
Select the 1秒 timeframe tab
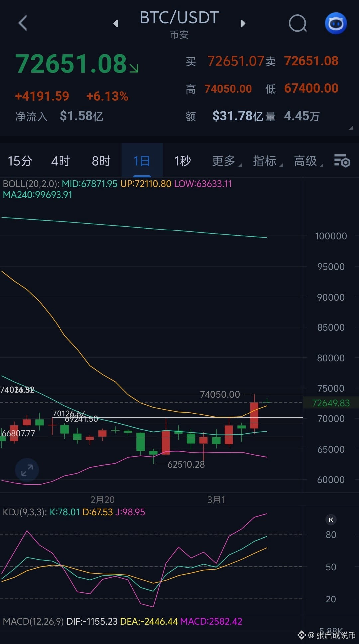(x=183, y=161)
